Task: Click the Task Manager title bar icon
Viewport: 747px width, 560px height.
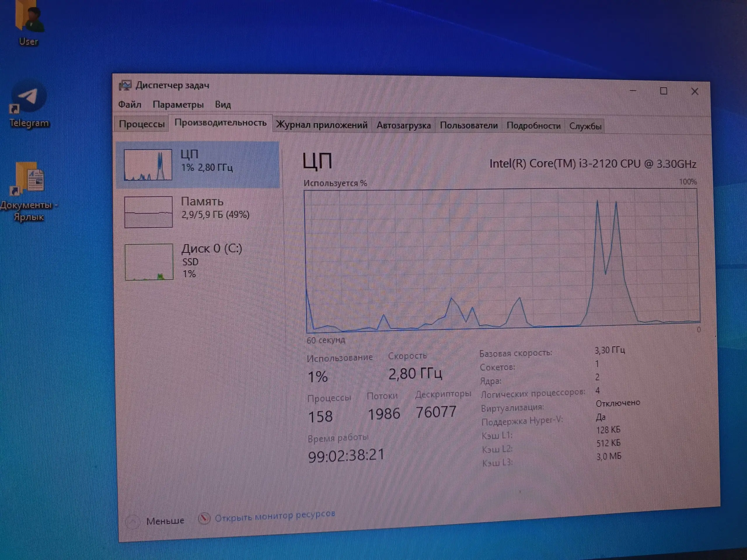Action: (125, 86)
